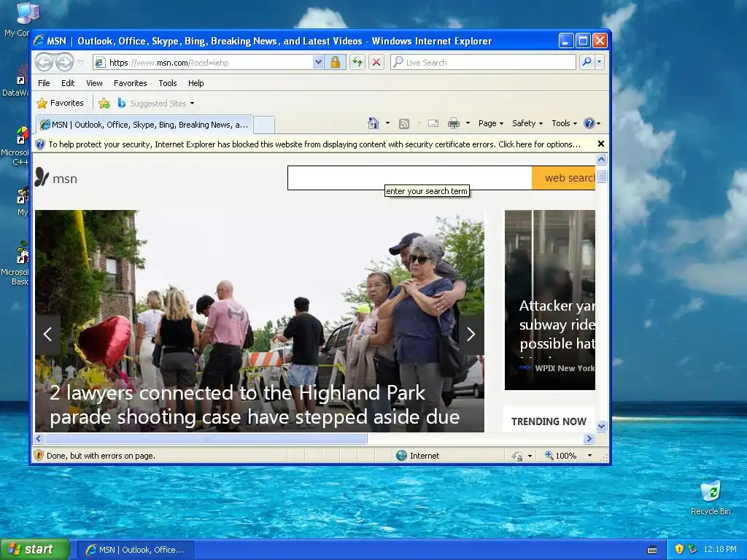Viewport: 747px width, 560px height.
Task: Show the next carousel story arrow
Action: pos(471,334)
